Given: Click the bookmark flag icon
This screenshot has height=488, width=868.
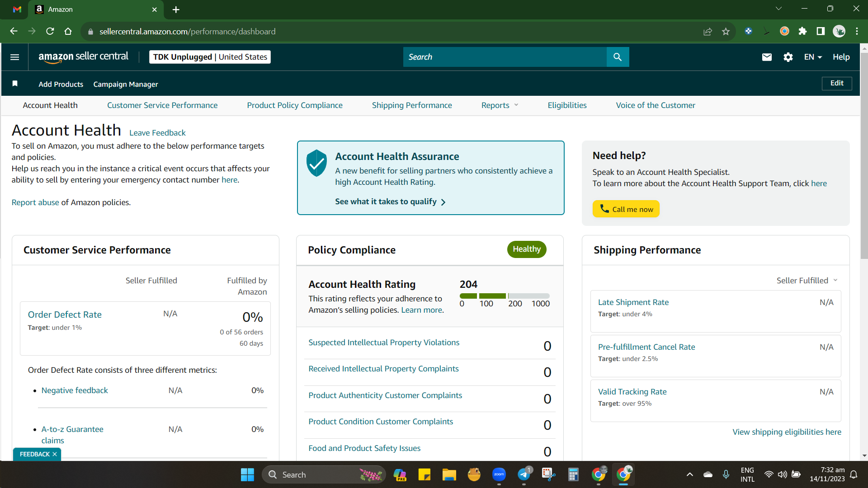Looking at the screenshot, I should (15, 84).
